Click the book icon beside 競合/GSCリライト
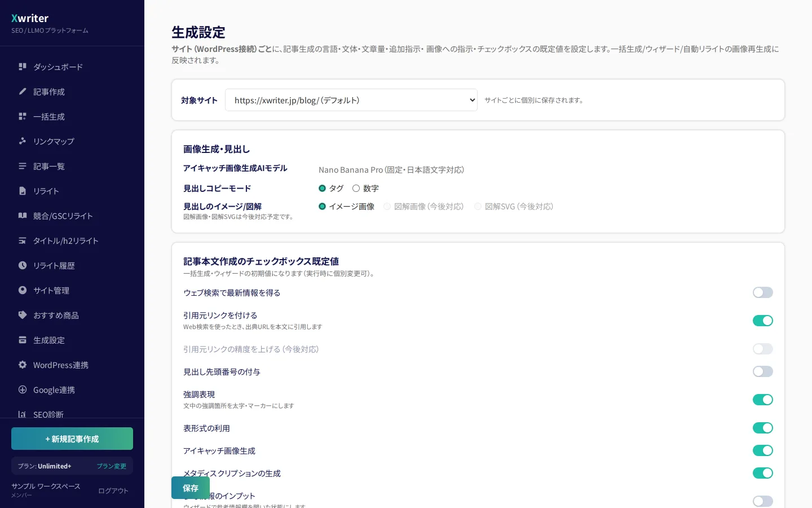Image resolution: width=812 pixels, height=508 pixels. pos(23,216)
